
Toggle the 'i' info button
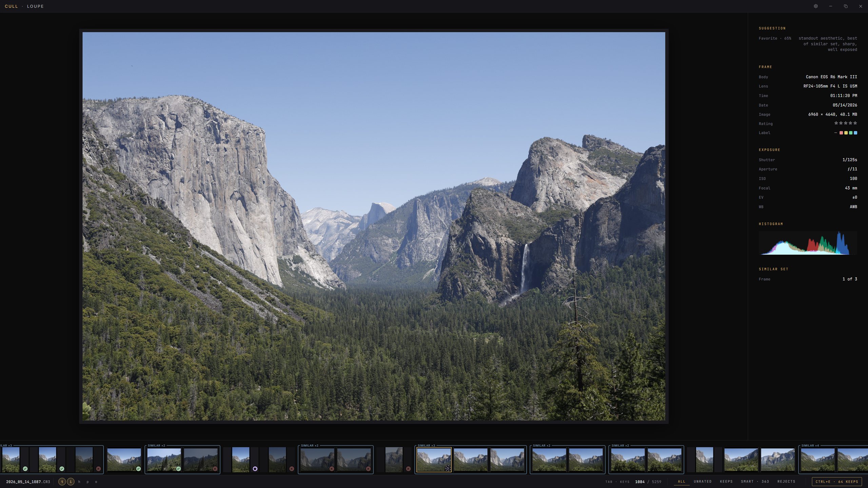(x=71, y=482)
